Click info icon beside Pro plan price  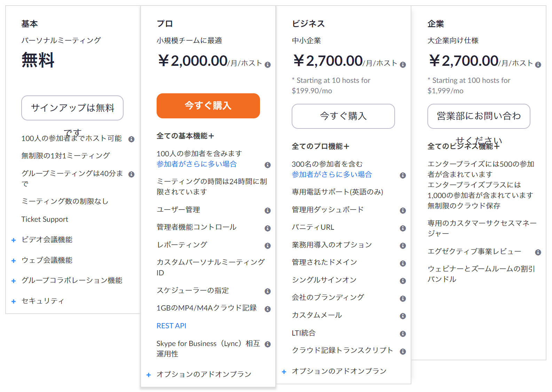click(x=268, y=65)
